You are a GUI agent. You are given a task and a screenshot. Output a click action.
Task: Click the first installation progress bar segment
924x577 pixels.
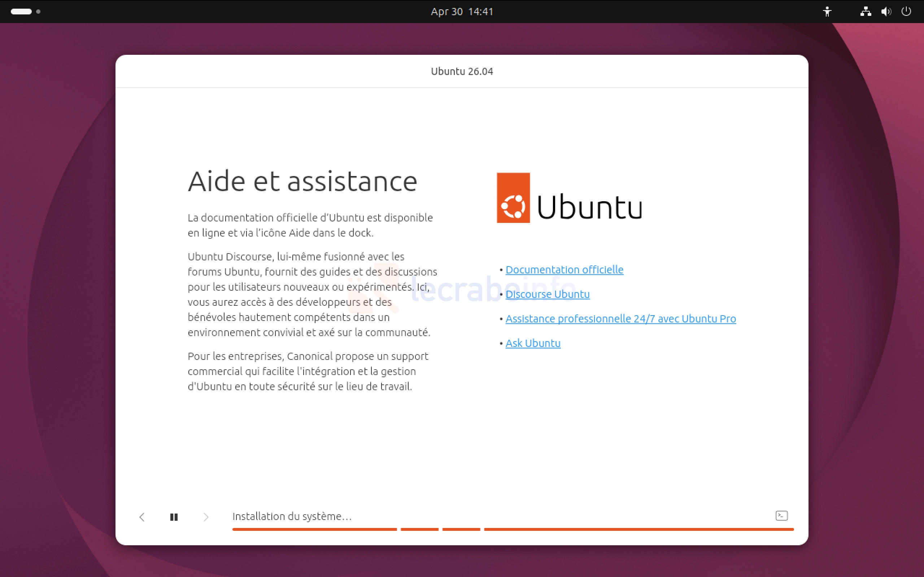coord(314,529)
